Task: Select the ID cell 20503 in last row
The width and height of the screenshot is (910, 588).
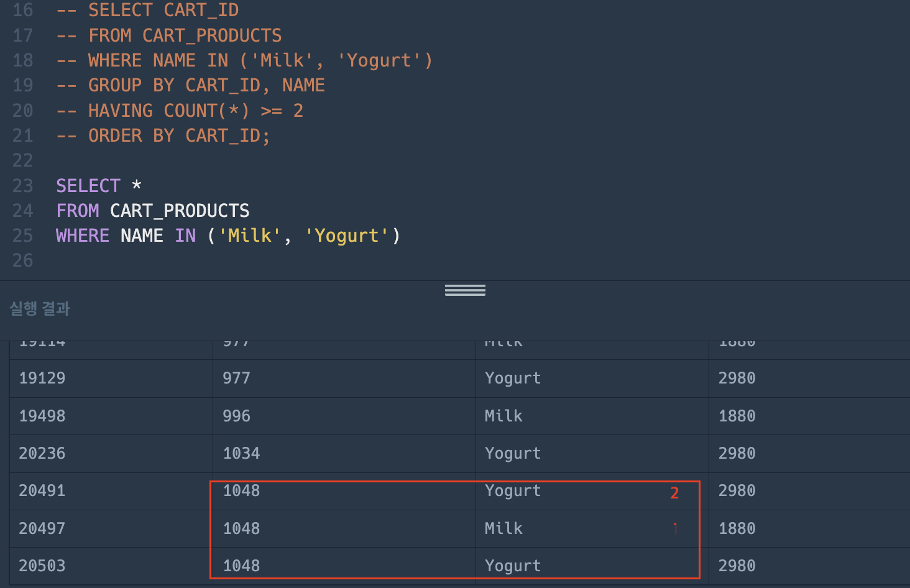Action: click(x=42, y=566)
